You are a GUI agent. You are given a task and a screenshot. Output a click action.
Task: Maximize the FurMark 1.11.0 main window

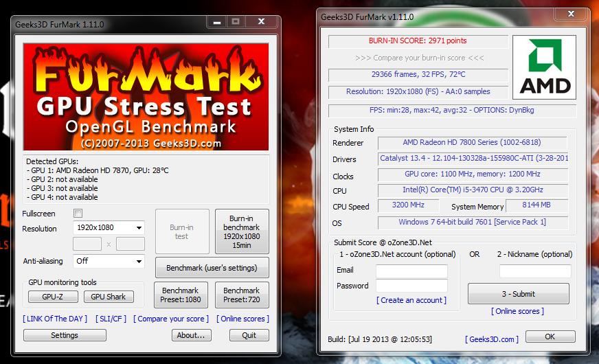point(236,22)
